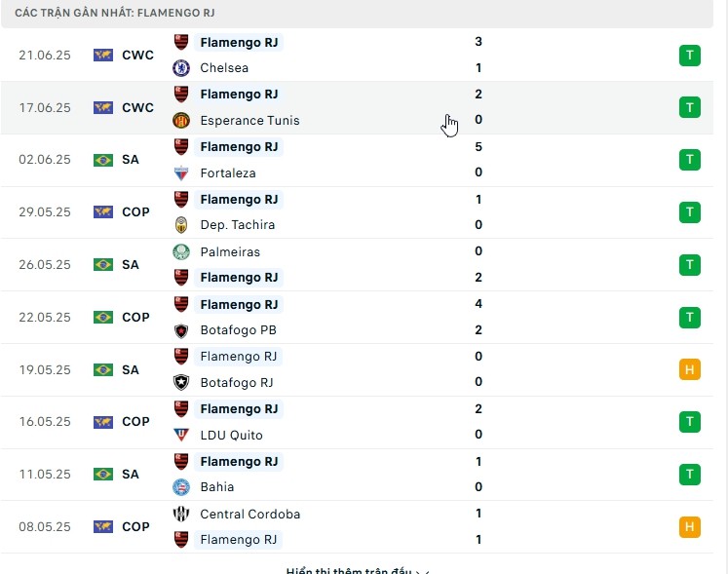Click the Botafogo PB team logo
Image resolution: width=728 pixels, height=574 pixels.
pos(180,330)
